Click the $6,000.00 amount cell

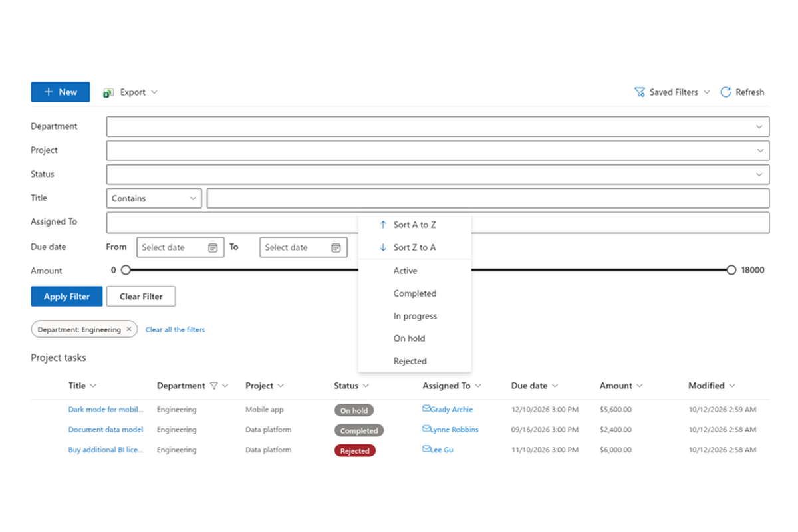tap(616, 450)
